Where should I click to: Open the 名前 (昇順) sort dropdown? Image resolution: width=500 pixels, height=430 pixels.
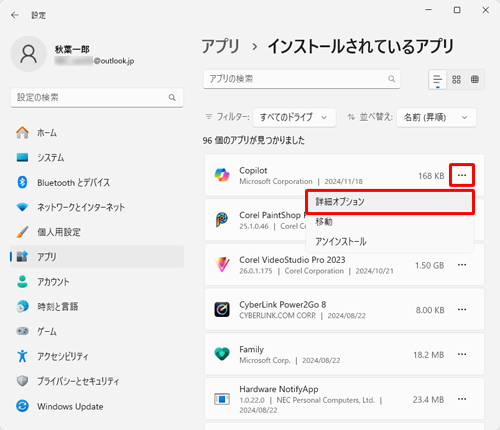(436, 117)
